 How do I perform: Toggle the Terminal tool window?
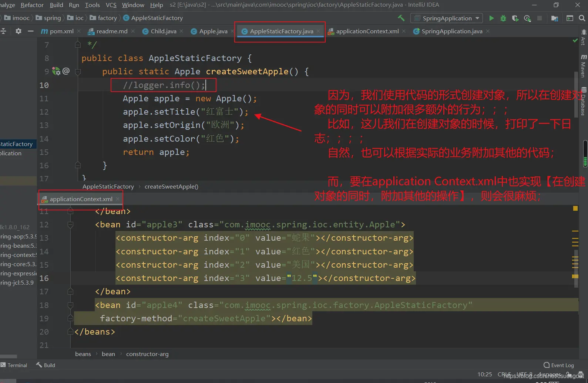14,365
